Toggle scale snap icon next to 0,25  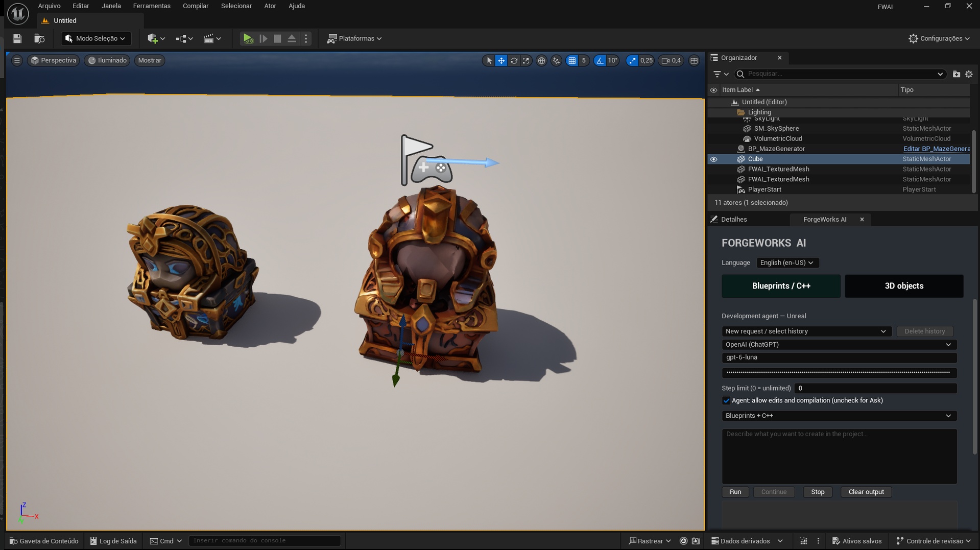632,60
